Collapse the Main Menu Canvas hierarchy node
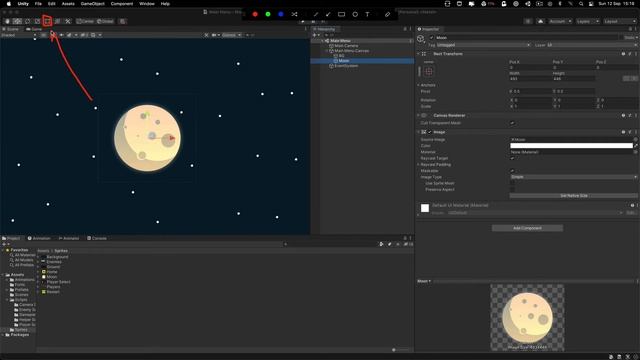640x360 pixels. coord(327,51)
